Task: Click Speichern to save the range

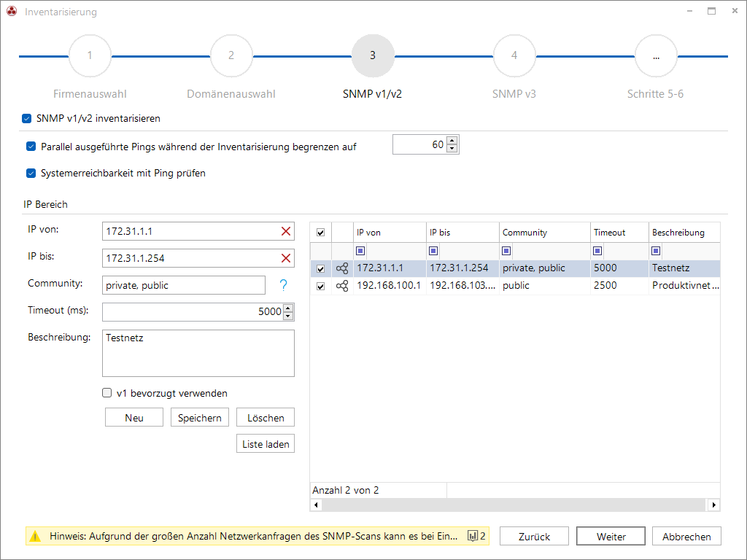Action: [200, 417]
